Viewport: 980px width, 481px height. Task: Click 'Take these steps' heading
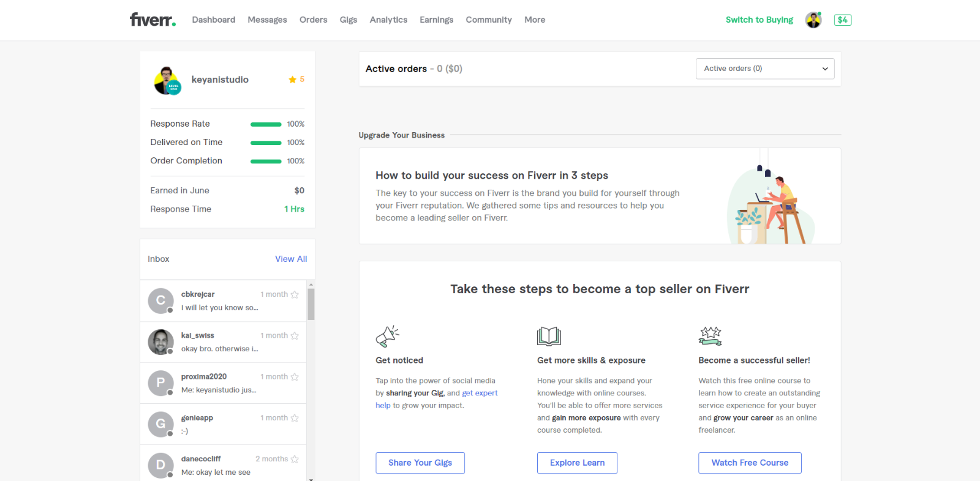pyautogui.click(x=600, y=289)
